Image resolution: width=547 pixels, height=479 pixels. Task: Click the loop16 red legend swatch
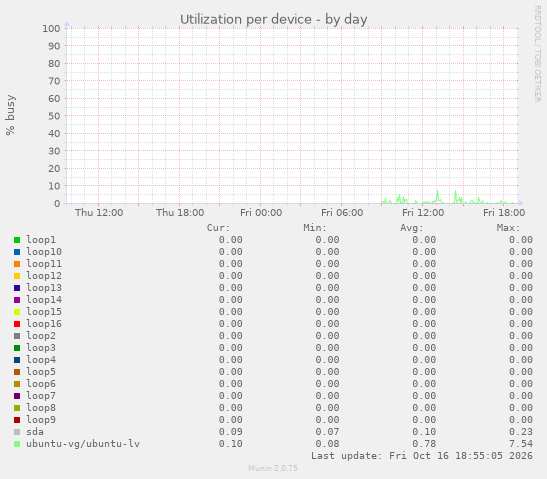click(17, 324)
